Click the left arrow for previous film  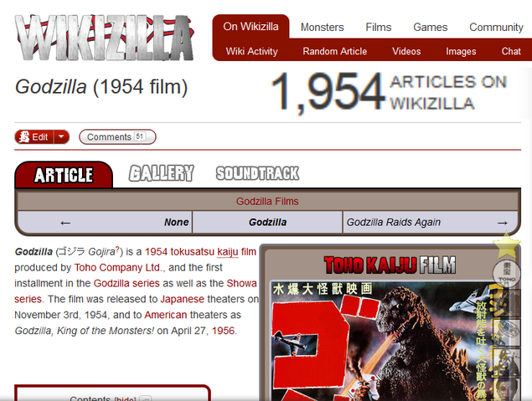coord(65,223)
